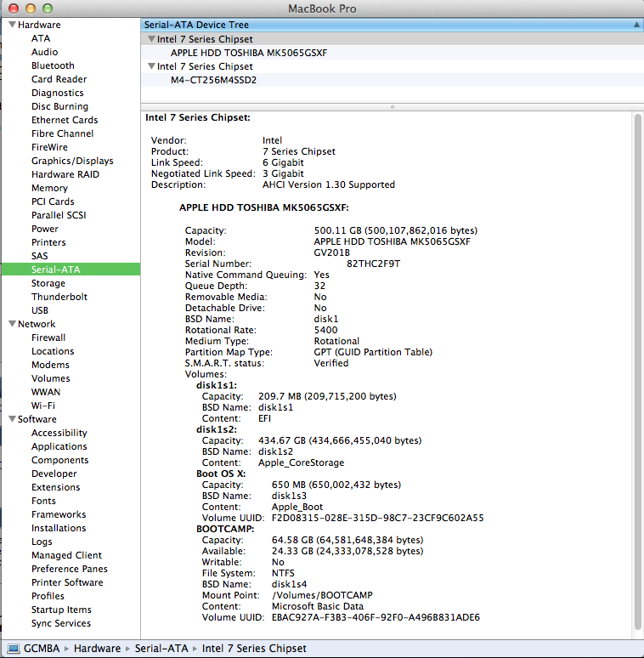Click the BOOTCAMP volume UUID value
Image resolution: width=644 pixels, height=658 pixels.
click(x=376, y=617)
